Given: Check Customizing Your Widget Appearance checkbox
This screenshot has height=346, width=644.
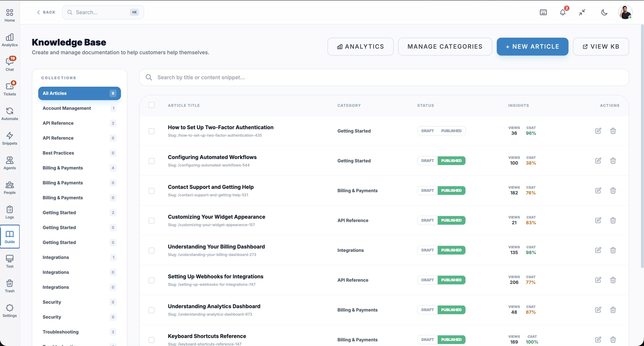Looking at the screenshot, I should point(152,221).
